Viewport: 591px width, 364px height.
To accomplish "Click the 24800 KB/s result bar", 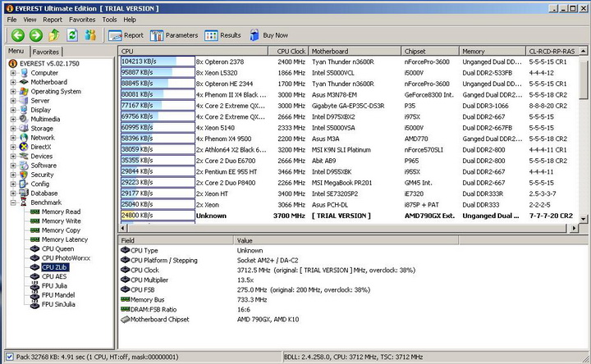I will pos(158,216).
